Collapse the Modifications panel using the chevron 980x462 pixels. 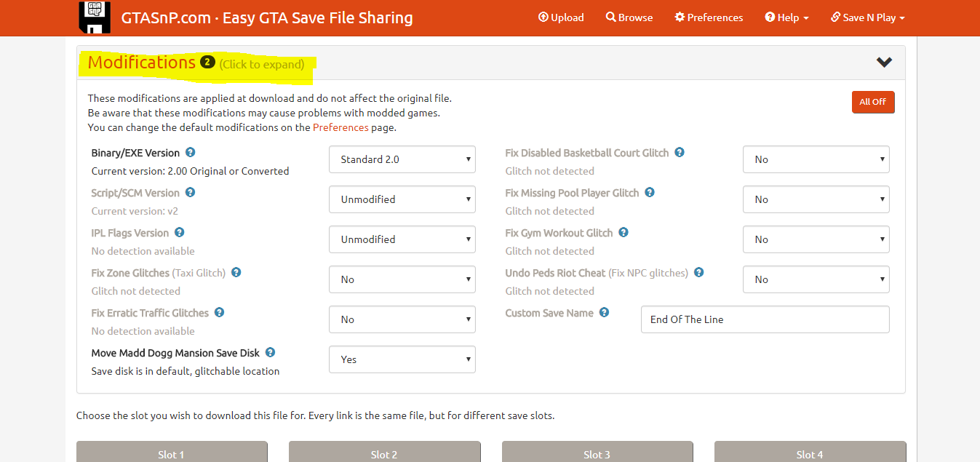click(884, 63)
